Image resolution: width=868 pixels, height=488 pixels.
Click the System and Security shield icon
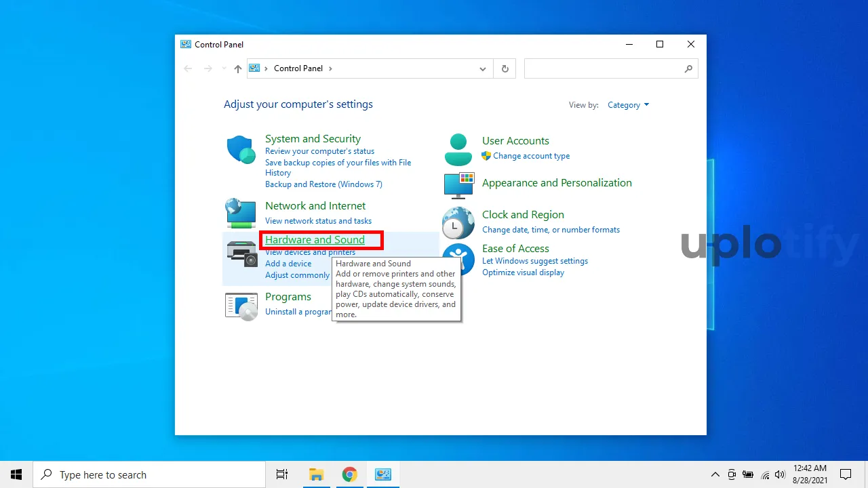click(x=241, y=150)
